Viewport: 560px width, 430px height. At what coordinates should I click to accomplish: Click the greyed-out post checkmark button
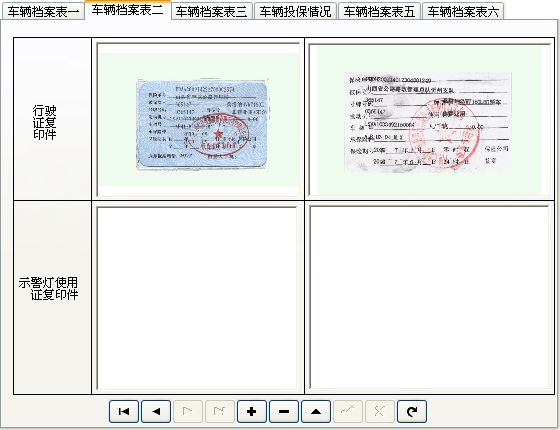(348, 411)
